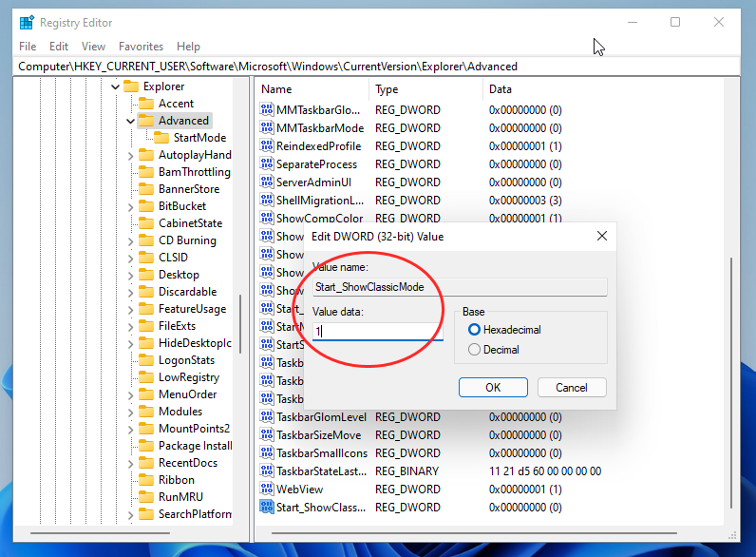Screen dimensions: 756x557
Task: Click the values pane vertical scrollbar
Action: pos(731,384)
